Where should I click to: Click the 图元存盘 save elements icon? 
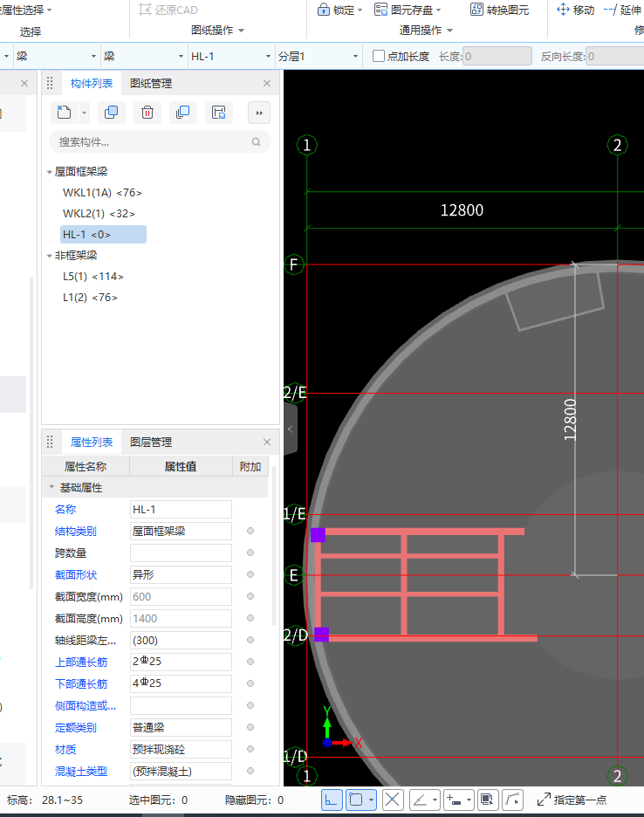point(380,10)
